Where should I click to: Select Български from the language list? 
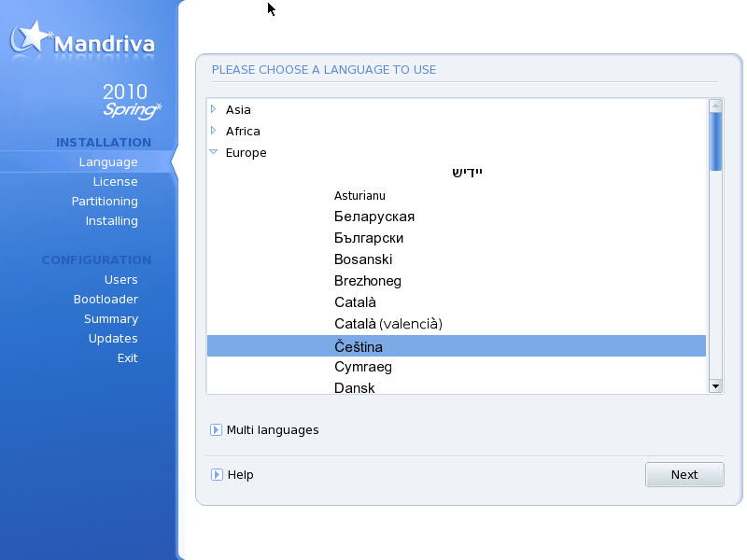tap(369, 238)
